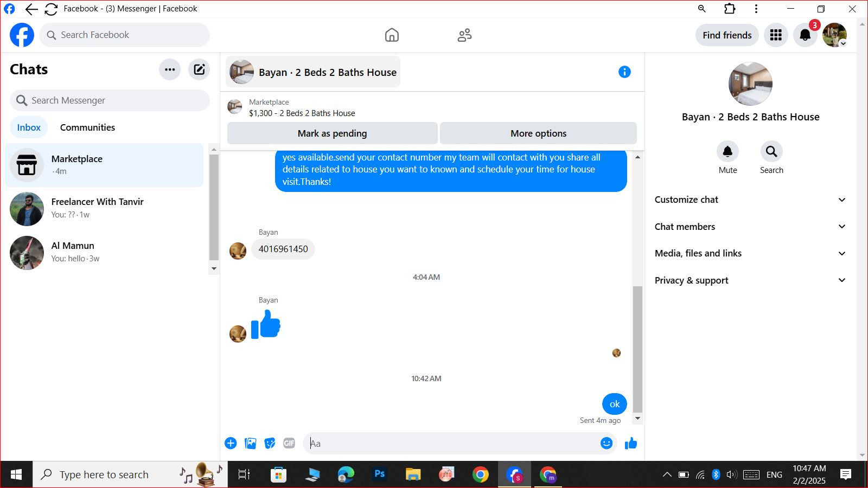The image size is (868, 488).
Task: Click the phone number message 4016961450
Action: (x=283, y=249)
